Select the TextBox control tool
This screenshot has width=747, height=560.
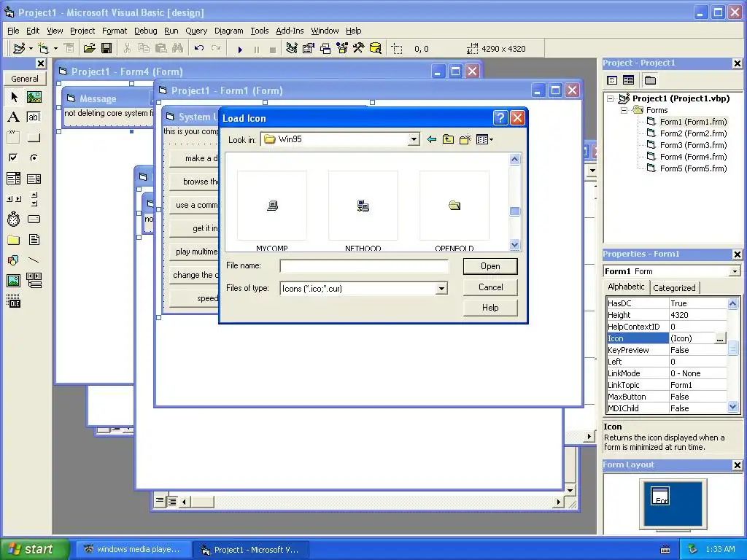click(x=34, y=117)
